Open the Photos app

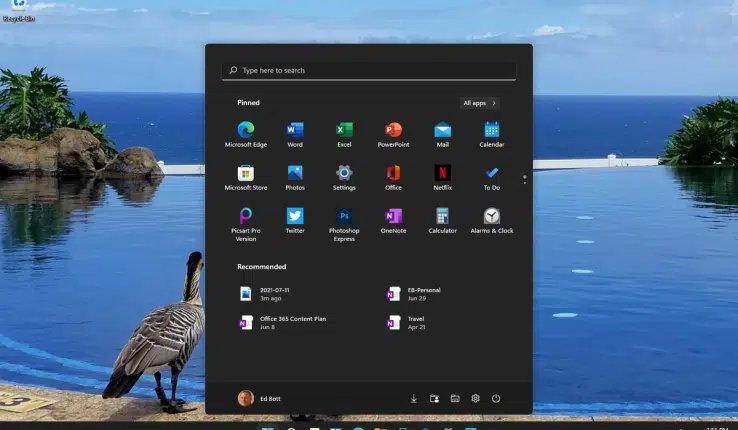click(x=295, y=178)
